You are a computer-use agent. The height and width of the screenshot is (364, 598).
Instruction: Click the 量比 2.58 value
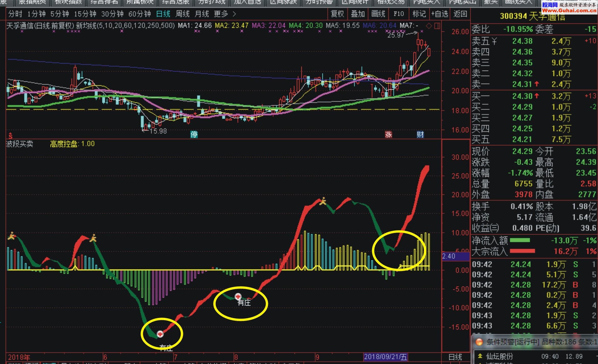(588, 184)
